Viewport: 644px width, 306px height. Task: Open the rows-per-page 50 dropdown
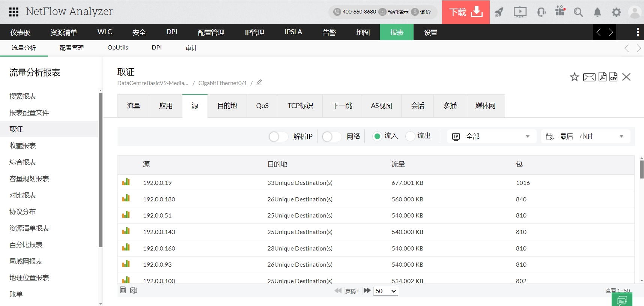pos(385,291)
